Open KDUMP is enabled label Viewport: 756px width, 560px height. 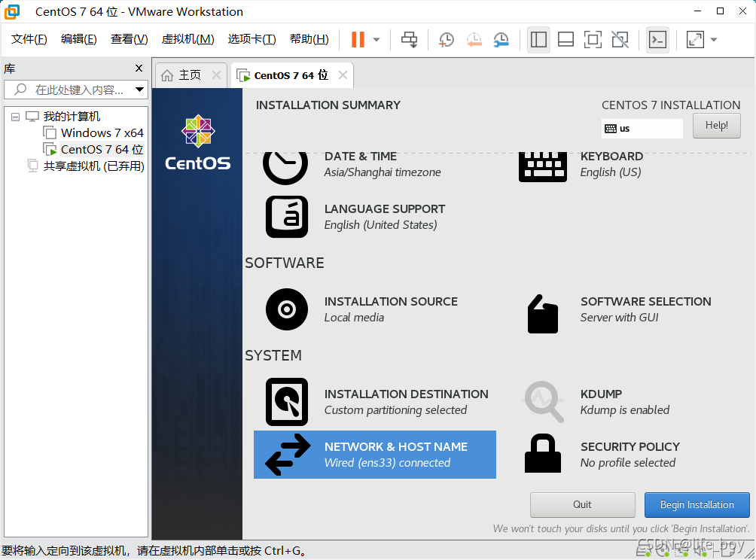625,402
